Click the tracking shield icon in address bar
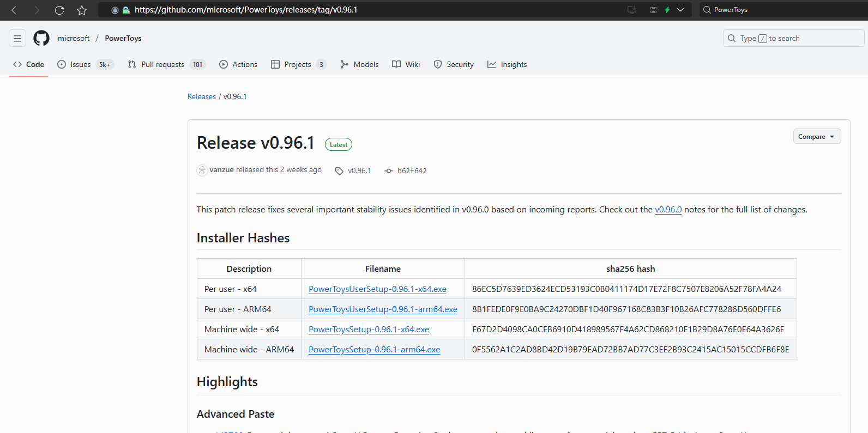Image resolution: width=868 pixels, height=433 pixels. coord(114,10)
